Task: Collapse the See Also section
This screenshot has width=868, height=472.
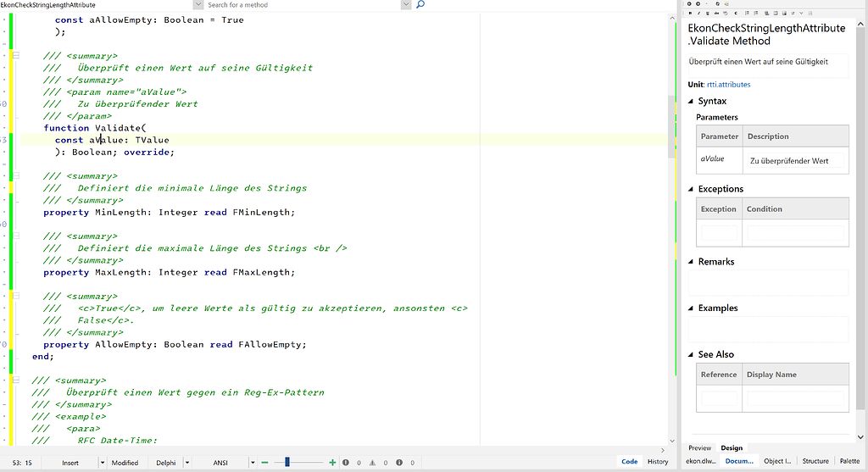Action: tap(691, 354)
